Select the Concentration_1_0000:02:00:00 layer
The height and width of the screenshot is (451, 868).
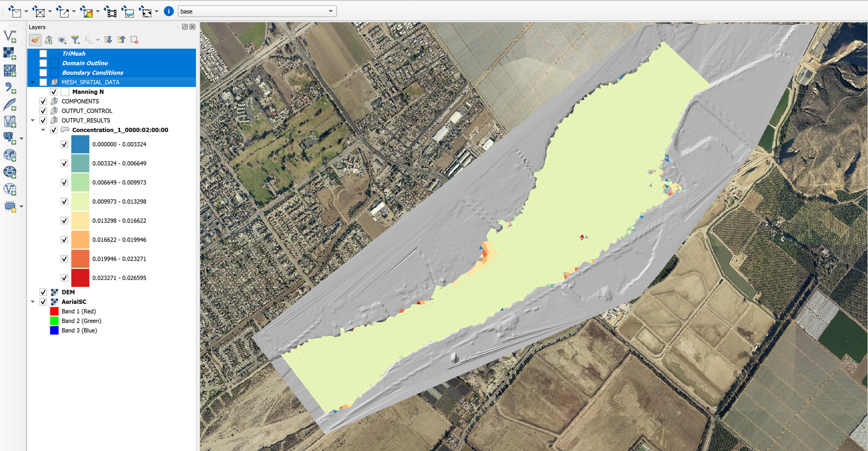[120, 130]
